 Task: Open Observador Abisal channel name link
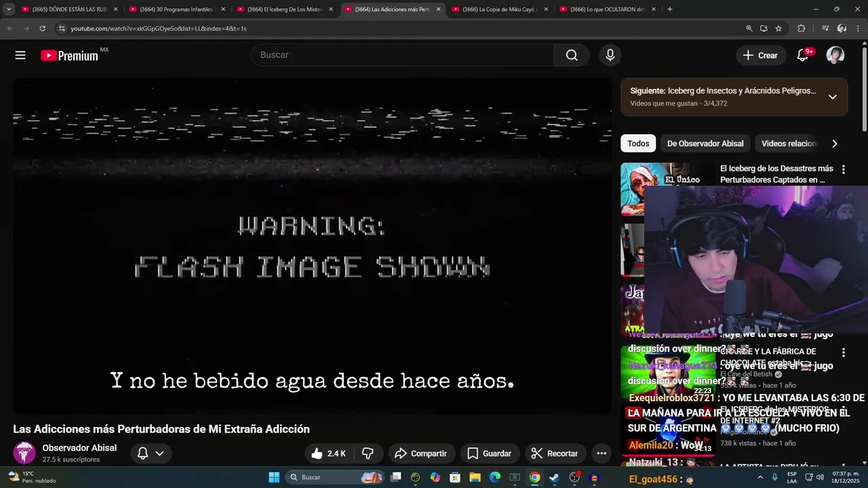[79, 448]
